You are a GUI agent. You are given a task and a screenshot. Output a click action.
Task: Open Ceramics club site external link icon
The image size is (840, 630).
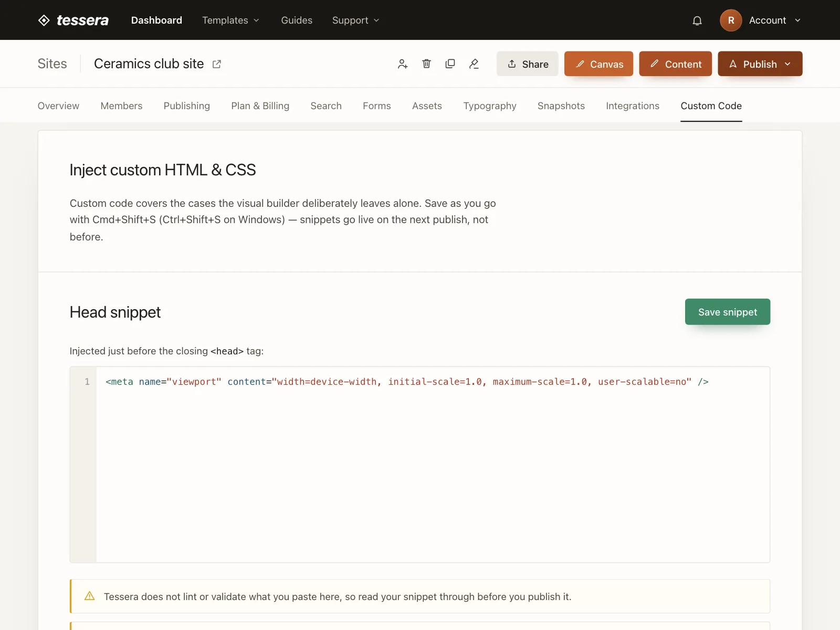tap(217, 64)
